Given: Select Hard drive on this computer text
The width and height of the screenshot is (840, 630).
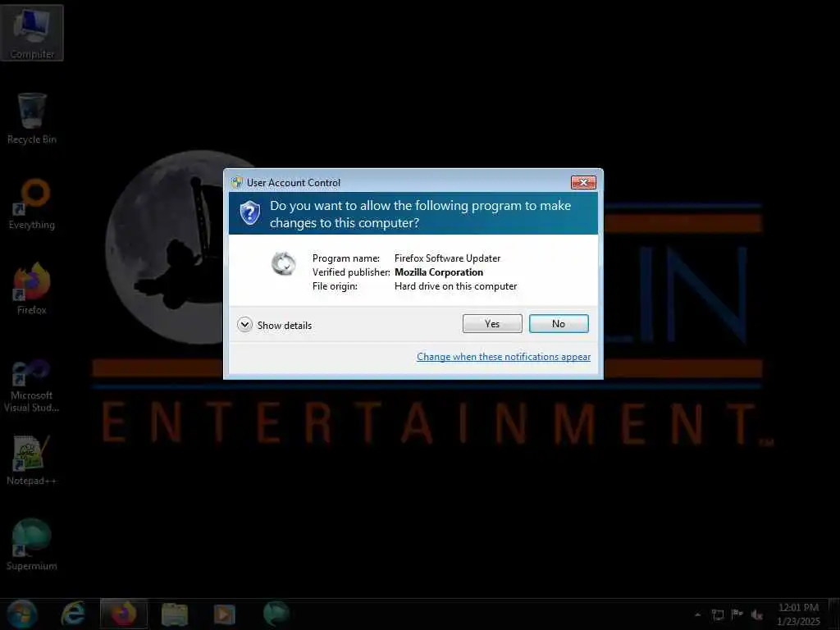Looking at the screenshot, I should tap(456, 286).
